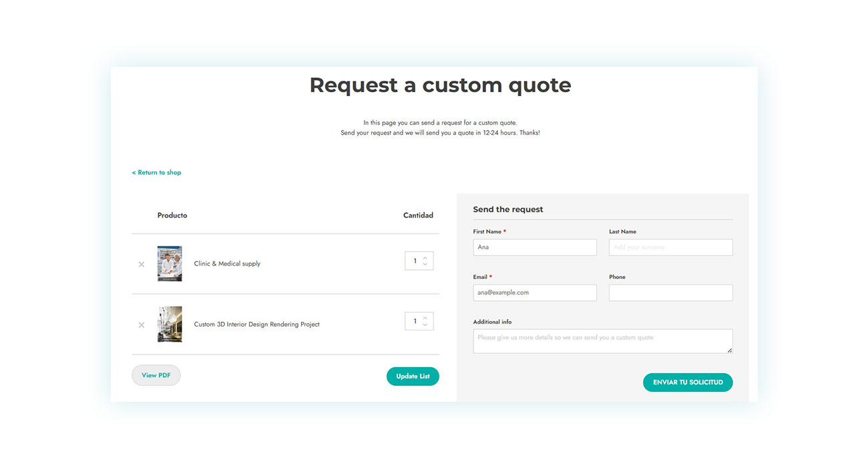Click Update List button
The height and width of the screenshot is (468, 868).
coord(413,376)
